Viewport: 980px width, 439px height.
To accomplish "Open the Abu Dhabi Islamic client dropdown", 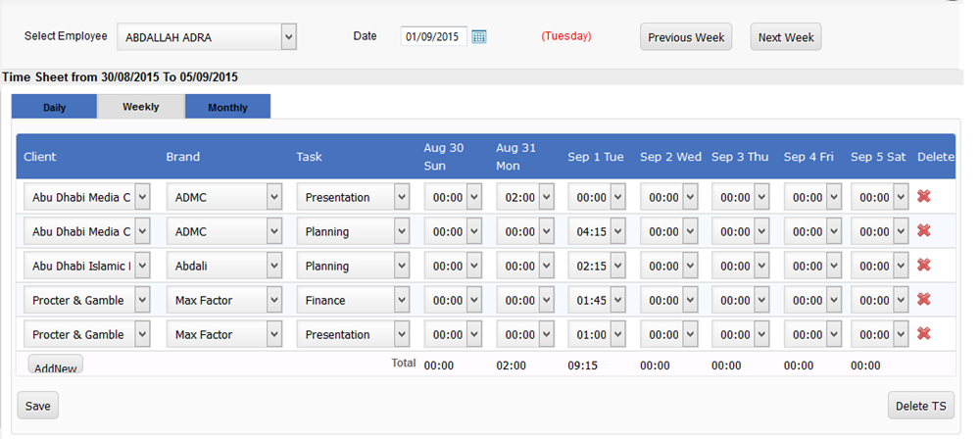I will (x=87, y=266).
